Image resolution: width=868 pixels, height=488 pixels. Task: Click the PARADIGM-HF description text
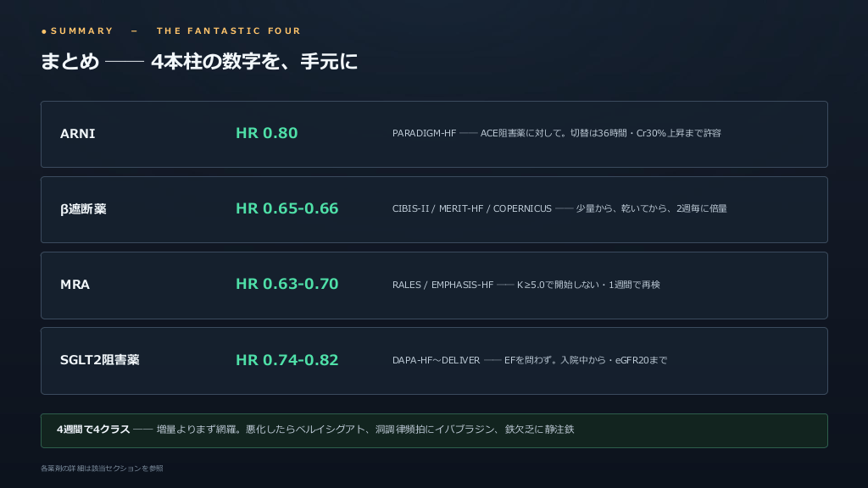(x=556, y=133)
